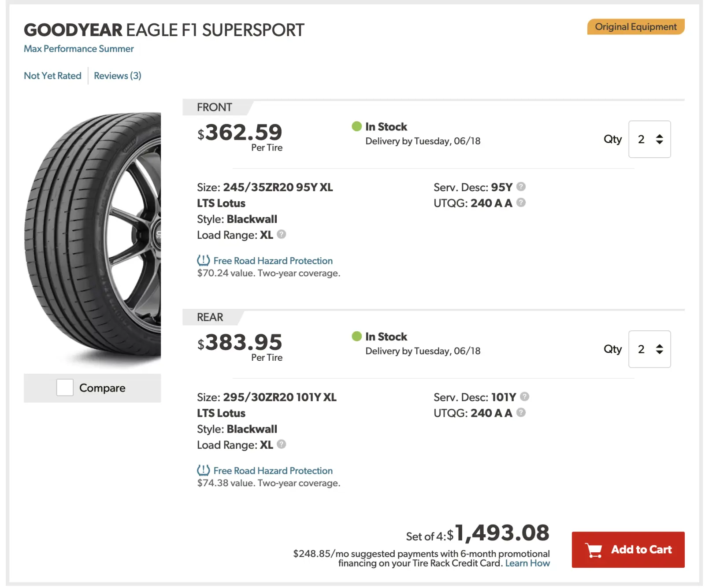Click Learn How about promotional financing
Viewport: 705px width, 588px height.
pos(527,563)
